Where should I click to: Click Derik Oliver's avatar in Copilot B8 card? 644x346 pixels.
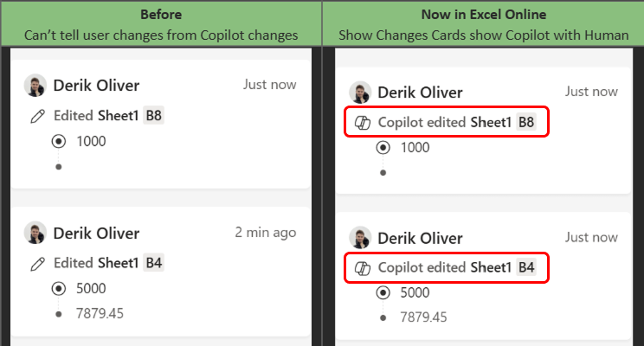[x=360, y=93]
